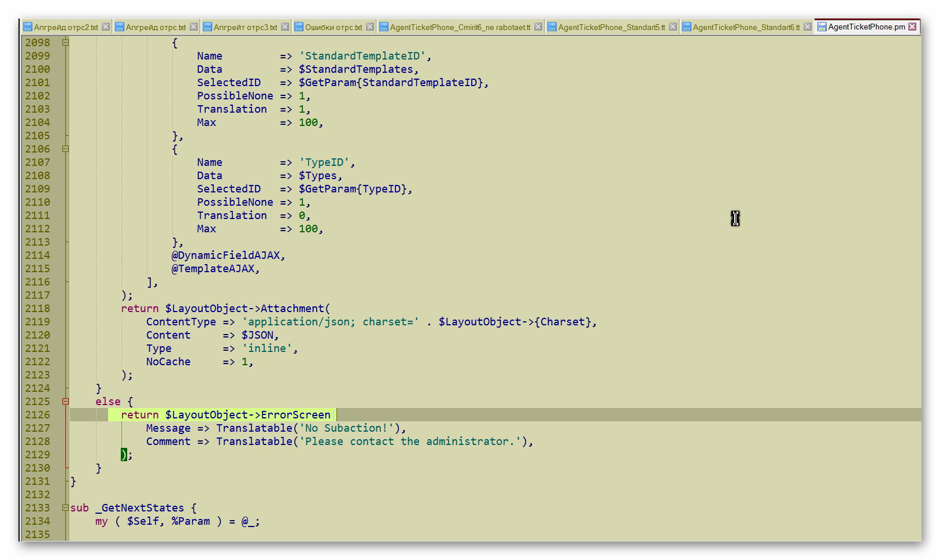Screen dimensions: 940x560
Task: Click $LayoutObject->{Charset} on line 2119
Action: click(515, 321)
